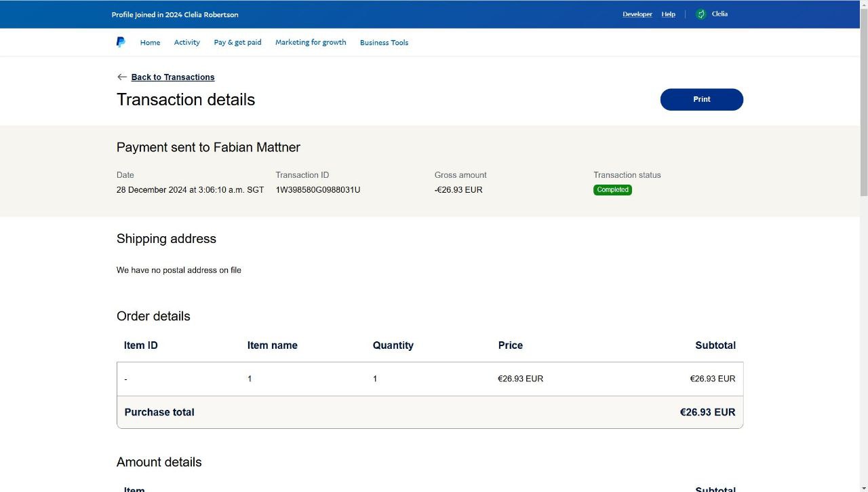This screenshot has width=868, height=492.
Task: Click the scrollbar up arrow
Action: (x=863, y=4)
